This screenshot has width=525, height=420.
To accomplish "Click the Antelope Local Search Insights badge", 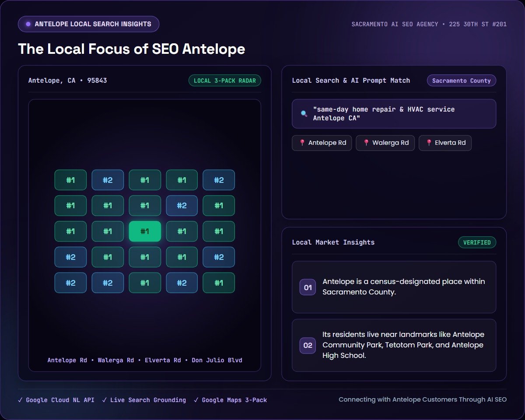I will [88, 24].
